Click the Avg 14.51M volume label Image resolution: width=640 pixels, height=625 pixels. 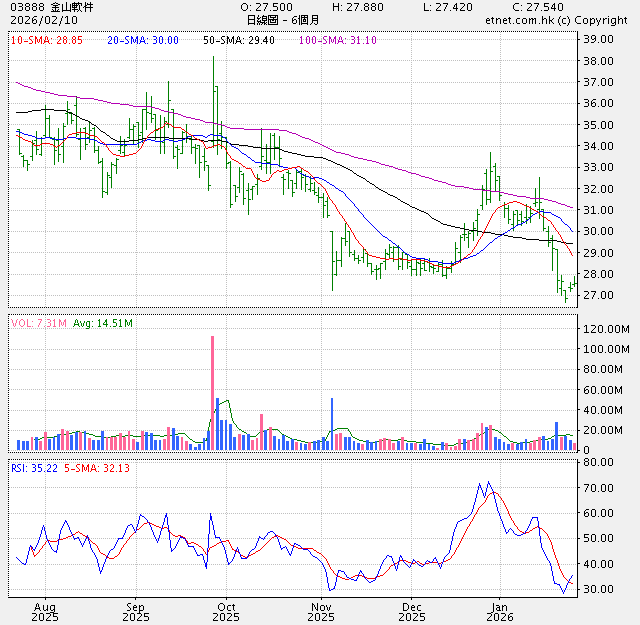tap(103, 323)
